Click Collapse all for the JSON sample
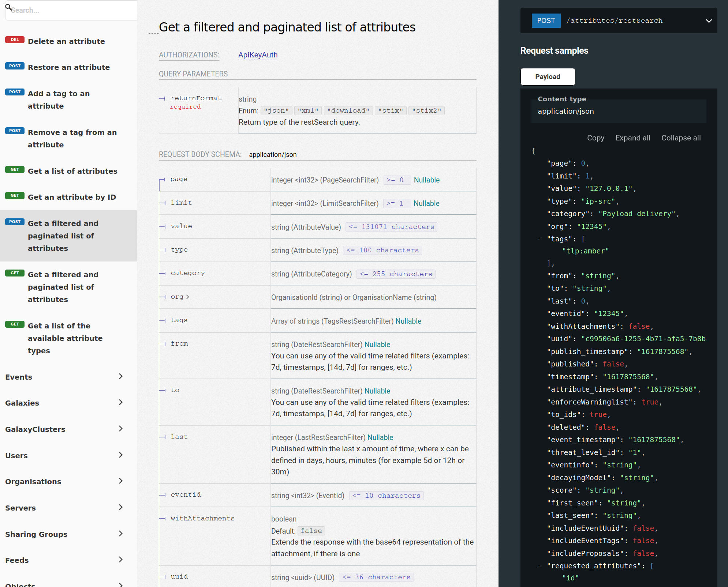 click(x=681, y=138)
